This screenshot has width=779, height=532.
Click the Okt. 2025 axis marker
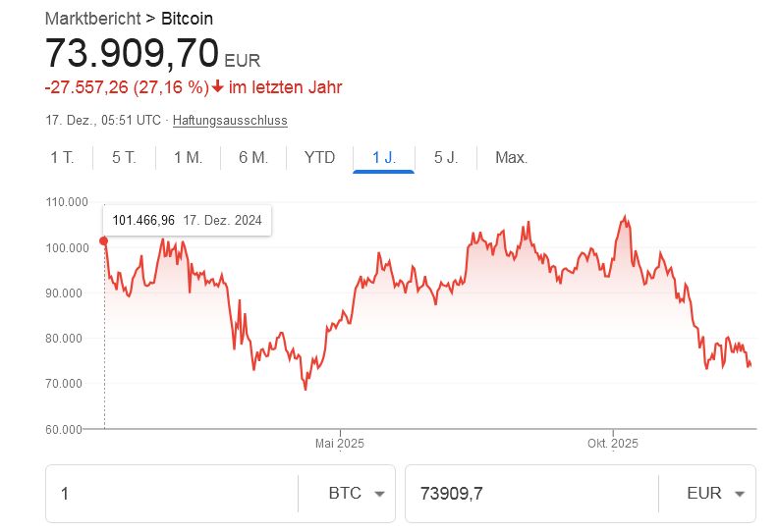[613, 444]
